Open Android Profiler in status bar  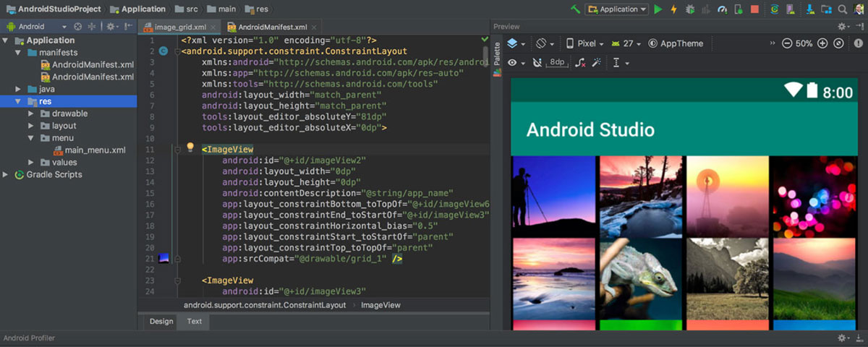29,338
